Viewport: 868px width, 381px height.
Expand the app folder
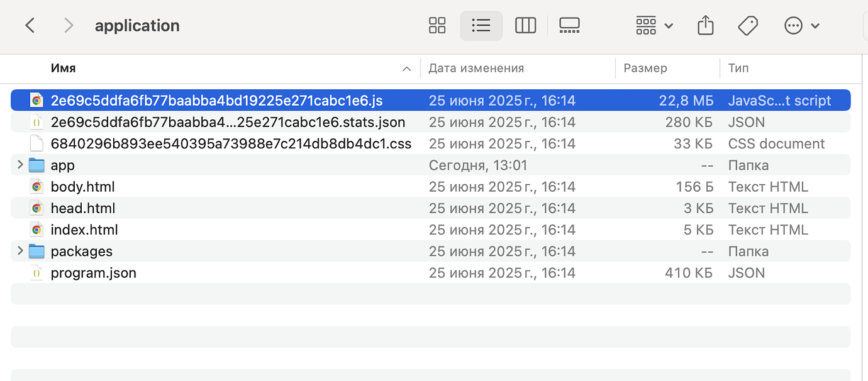[19, 165]
